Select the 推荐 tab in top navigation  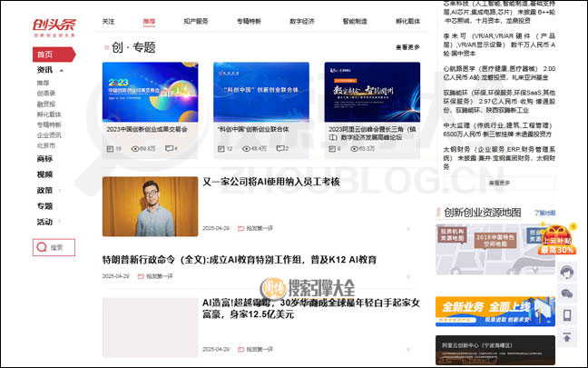(x=149, y=22)
